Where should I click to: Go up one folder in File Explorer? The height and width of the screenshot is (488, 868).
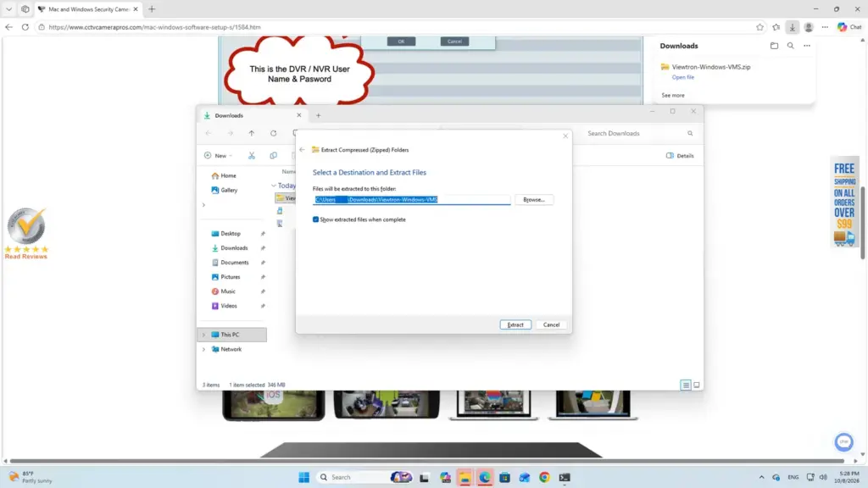[x=251, y=133]
